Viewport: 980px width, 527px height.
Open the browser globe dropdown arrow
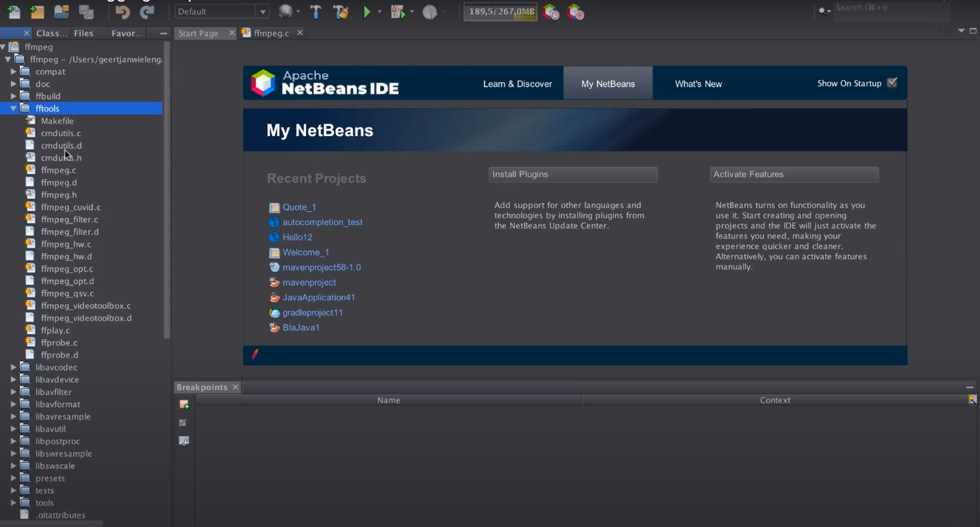[x=298, y=12]
